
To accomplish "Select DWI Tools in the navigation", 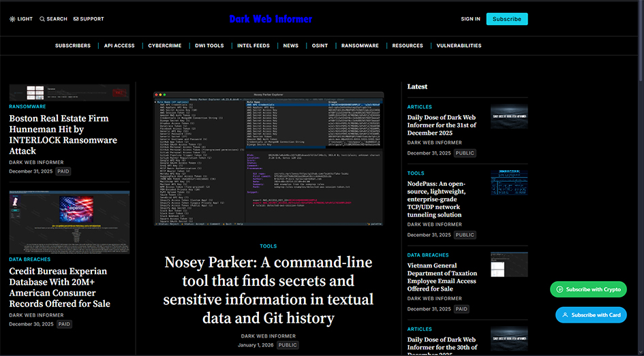I will click(x=210, y=46).
